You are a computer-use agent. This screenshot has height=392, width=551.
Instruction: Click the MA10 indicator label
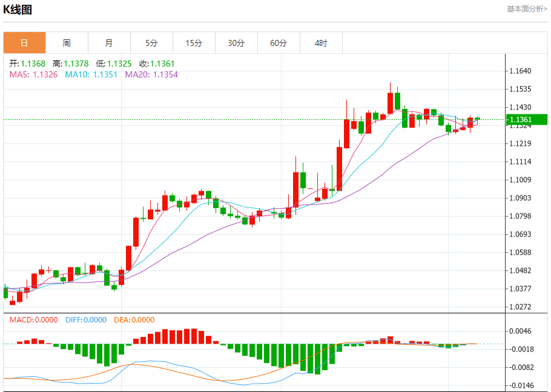91,74
